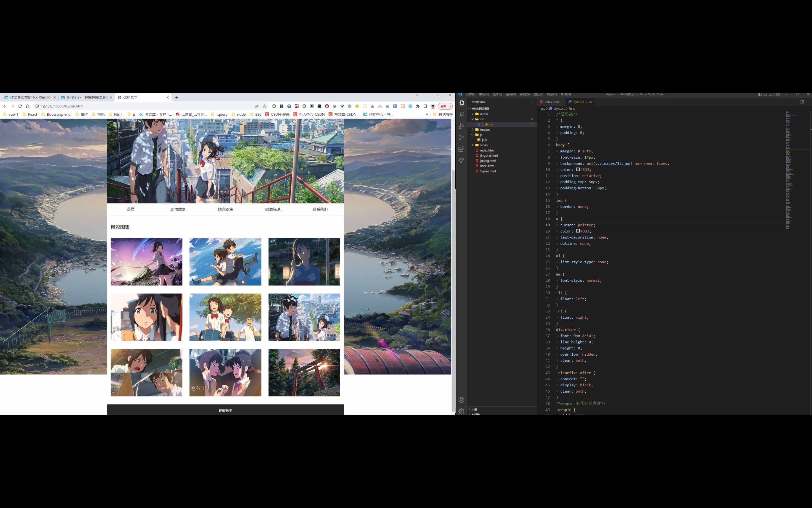Image resolution: width=812 pixels, height=508 pixels.
Task: Click share page icon in address bar
Action: (257, 106)
